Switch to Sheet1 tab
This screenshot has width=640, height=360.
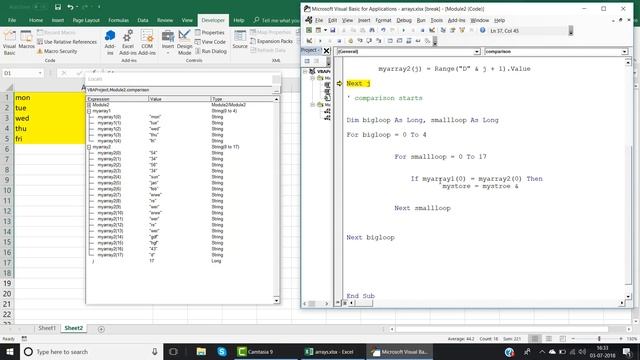[x=47, y=328]
